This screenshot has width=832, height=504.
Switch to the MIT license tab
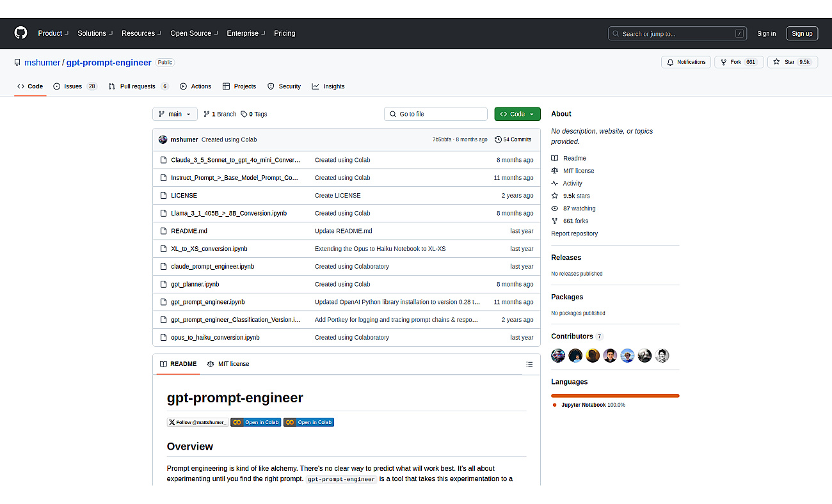[x=228, y=364]
